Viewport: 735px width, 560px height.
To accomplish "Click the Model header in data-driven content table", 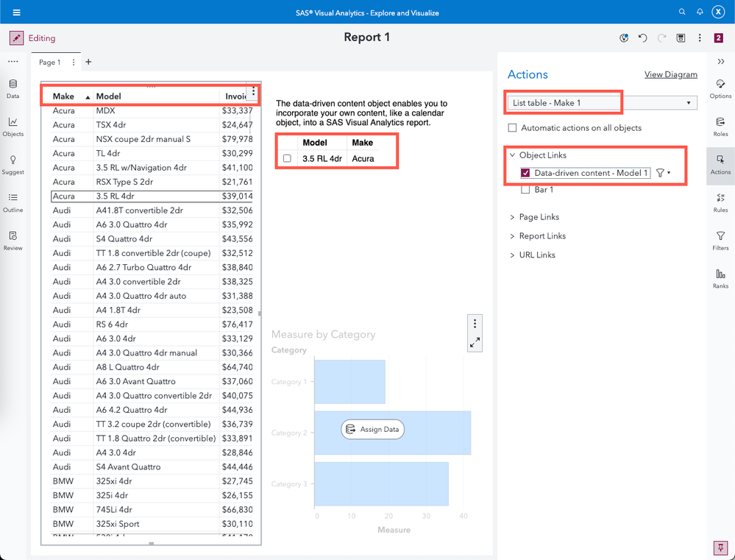I will pyautogui.click(x=315, y=143).
